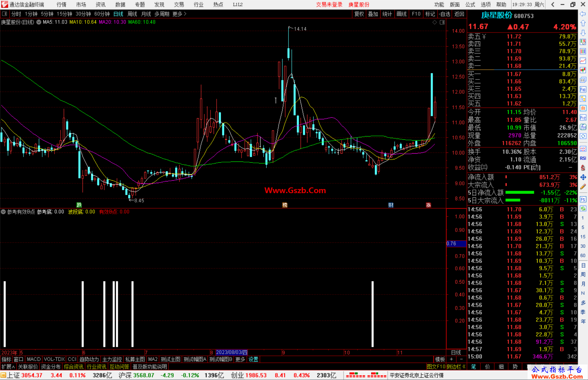Click the window layout icon left of 分时
This screenshot has width=588, height=380.
(x=5, y=14)
